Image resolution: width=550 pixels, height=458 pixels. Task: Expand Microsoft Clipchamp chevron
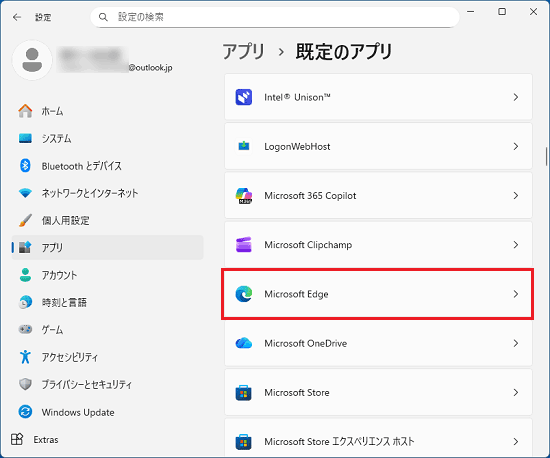tap(515, 244)
